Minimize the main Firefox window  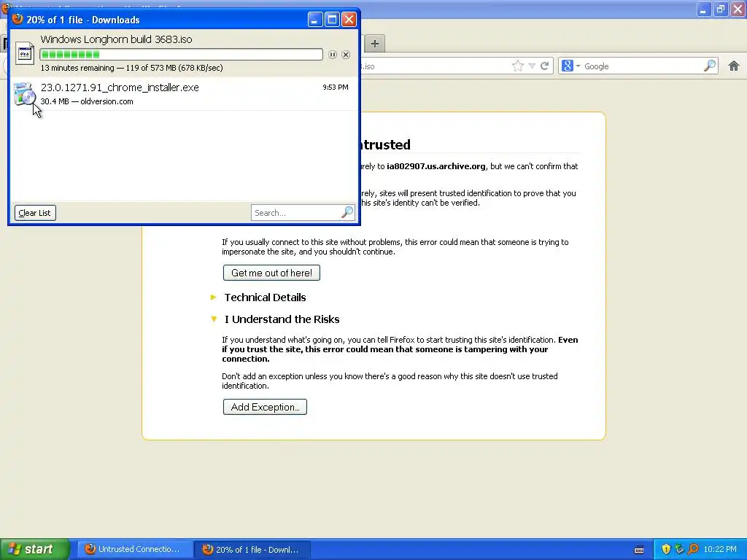[x=704, y=9]
